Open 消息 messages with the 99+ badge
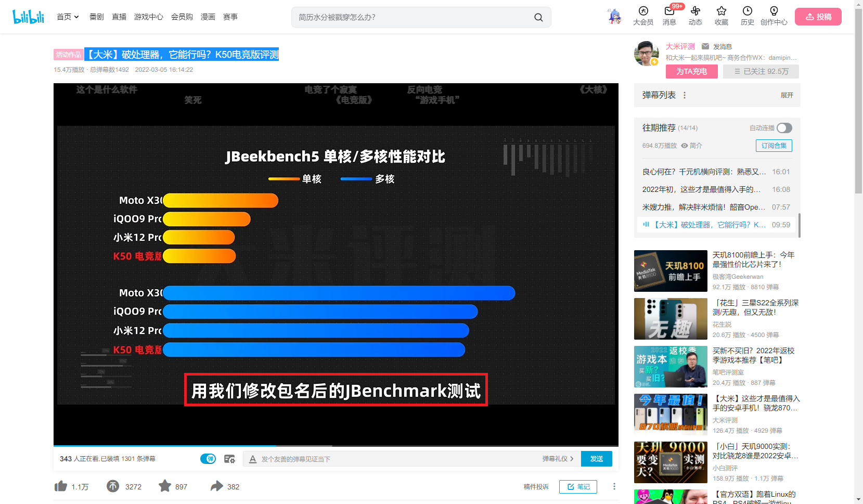863x504 pixels. 669,16
